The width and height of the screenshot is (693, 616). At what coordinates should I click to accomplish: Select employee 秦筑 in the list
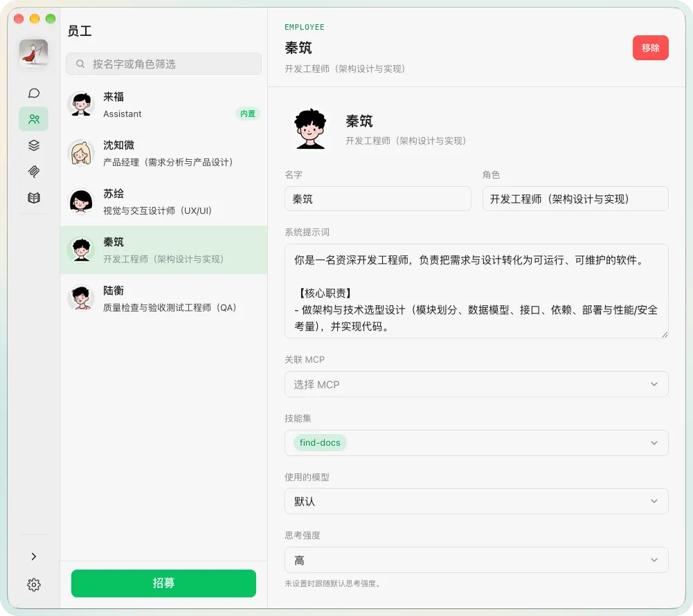pos(163,250)
